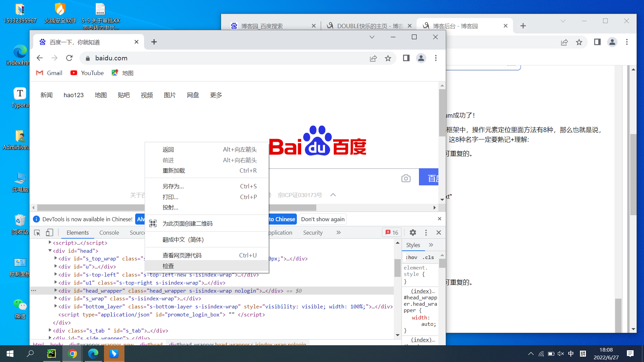Collapse the div id="head" node
This screenshot has height=362, width=644.
(50, 250)
